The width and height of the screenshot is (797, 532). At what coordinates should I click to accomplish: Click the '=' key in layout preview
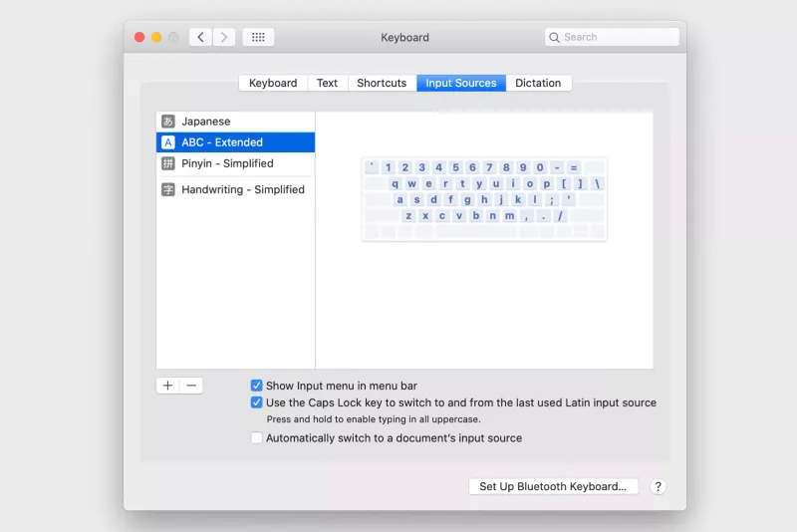pyautogui.click(x=574, y=167)
